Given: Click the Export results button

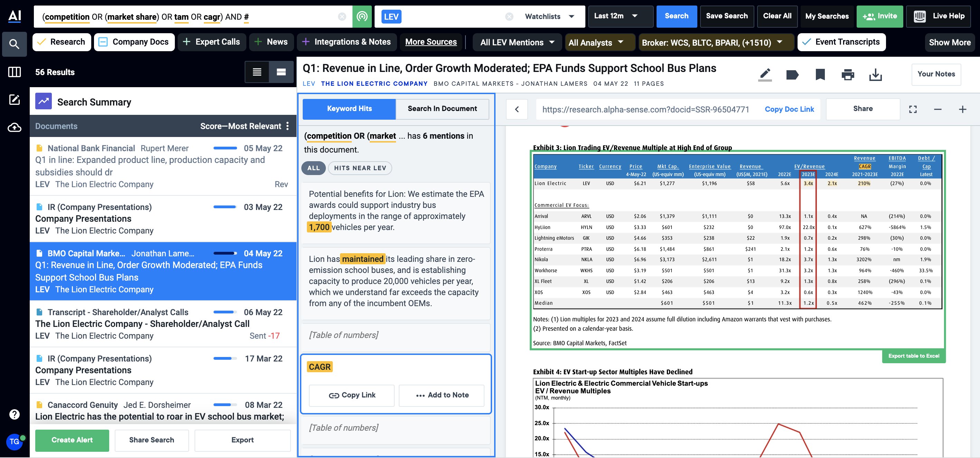Looking at the screenshot, I should [242, 440].
